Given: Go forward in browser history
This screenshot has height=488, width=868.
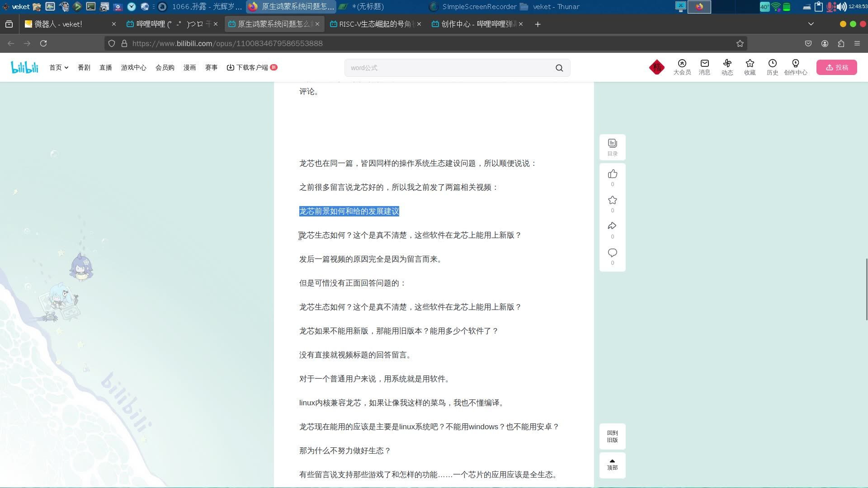Looking at the screenshot, I should (27, 43).
